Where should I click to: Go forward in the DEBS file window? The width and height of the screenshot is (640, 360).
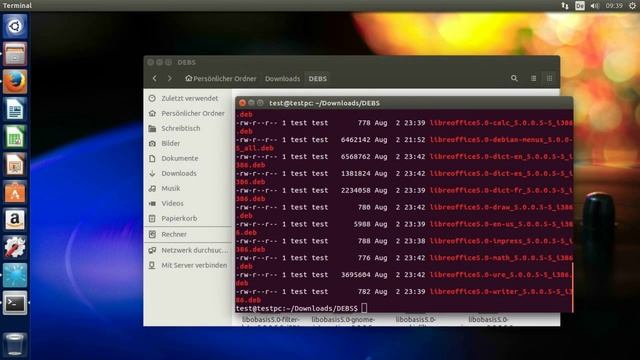coord(170,78)
